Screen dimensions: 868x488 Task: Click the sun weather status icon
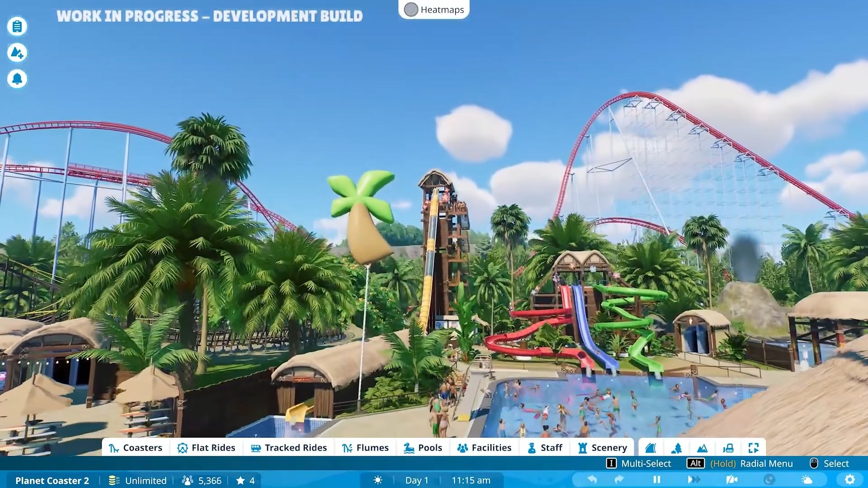(378, 480)
